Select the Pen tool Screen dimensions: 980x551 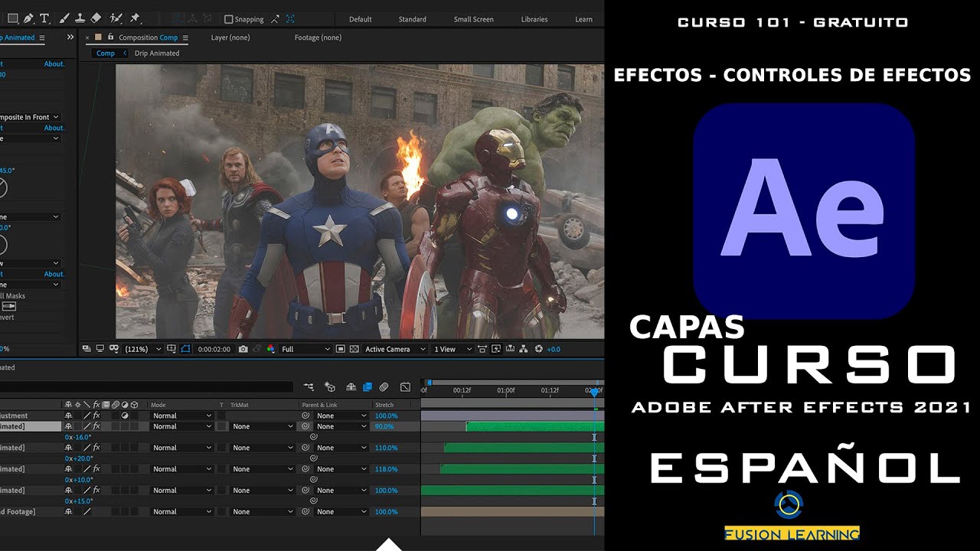tap(29, 18)
